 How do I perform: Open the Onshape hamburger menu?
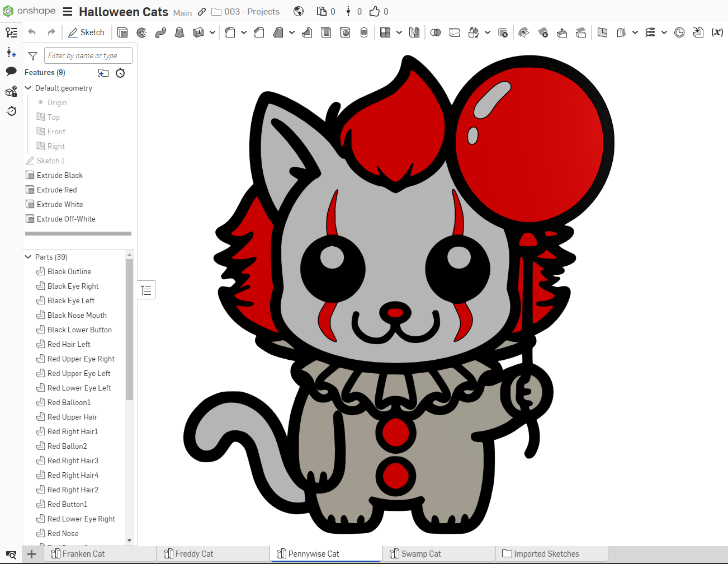pos(68,12)
